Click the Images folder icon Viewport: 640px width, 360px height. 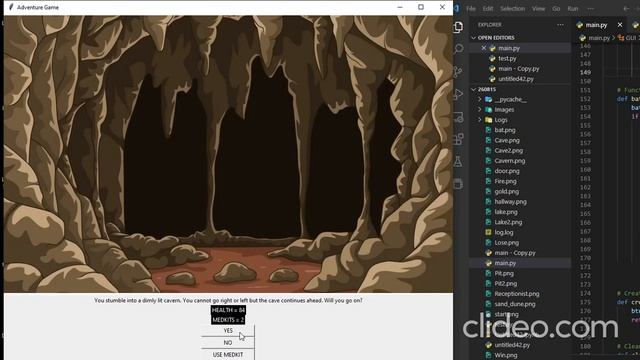489,109
